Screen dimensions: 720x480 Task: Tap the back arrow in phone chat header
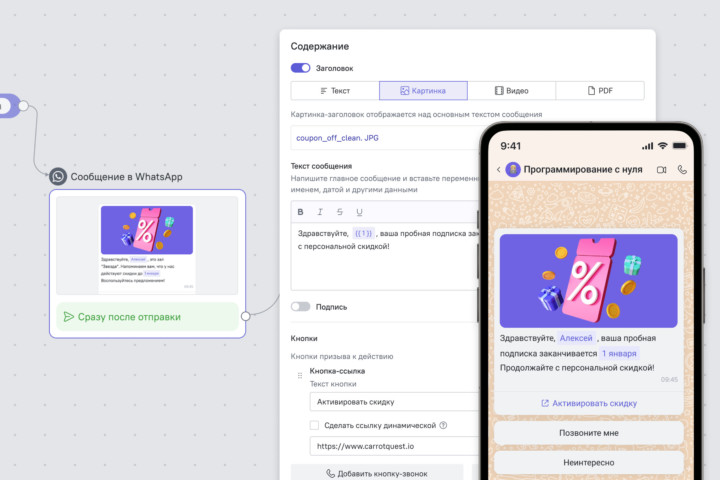[499, 170]
